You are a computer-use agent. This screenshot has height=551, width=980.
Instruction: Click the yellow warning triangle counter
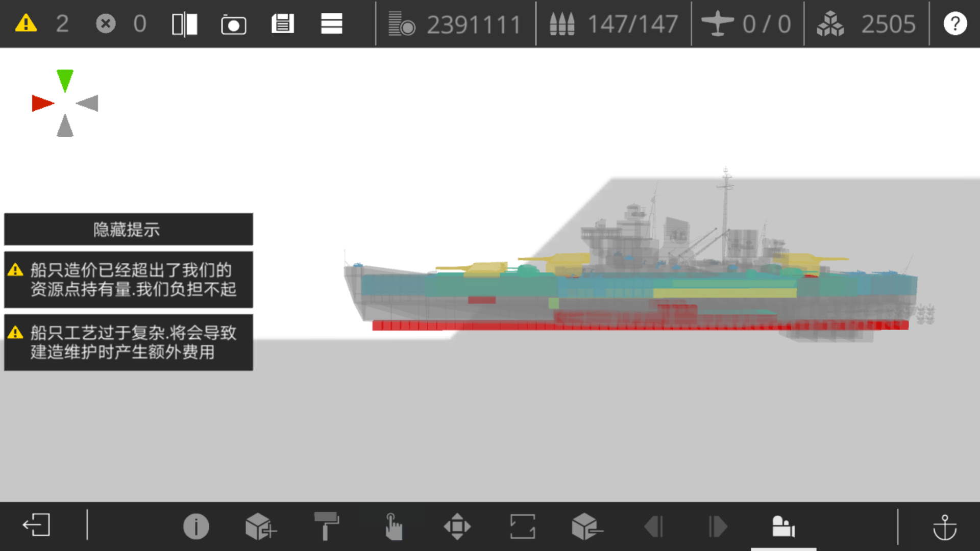pos(26,23)
